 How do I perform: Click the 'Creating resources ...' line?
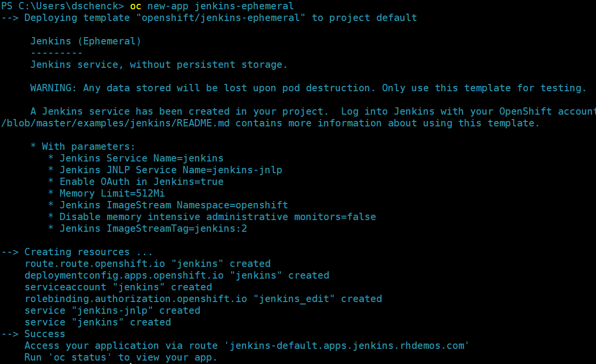tap(88, 252)
